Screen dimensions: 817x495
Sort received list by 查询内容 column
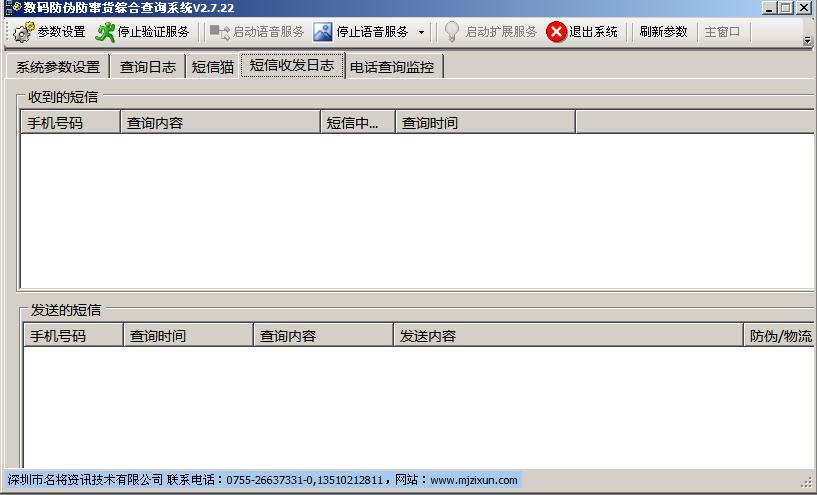click(220, 122)
